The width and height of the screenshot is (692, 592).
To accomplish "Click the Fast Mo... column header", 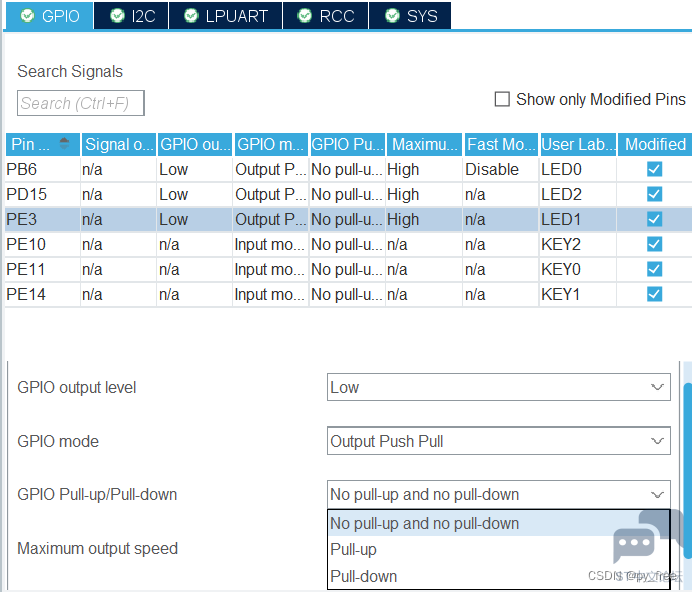I will click(x=501, y=144).
